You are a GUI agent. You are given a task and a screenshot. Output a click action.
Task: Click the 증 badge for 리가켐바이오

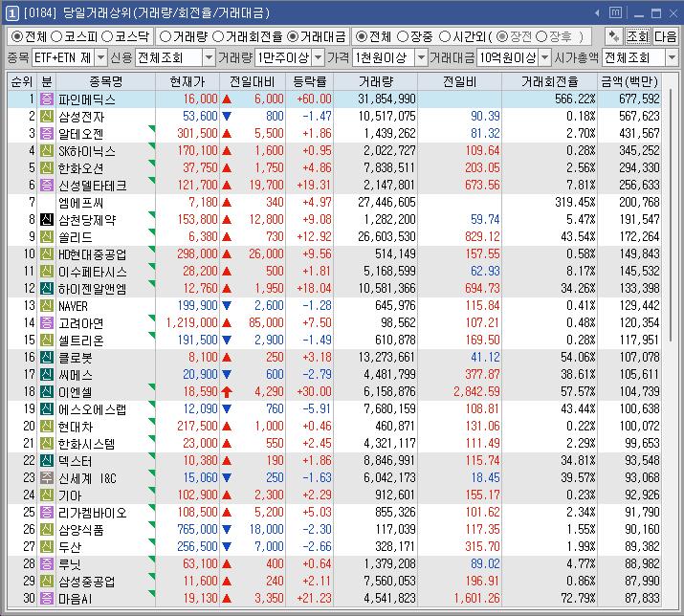(47, 512)
